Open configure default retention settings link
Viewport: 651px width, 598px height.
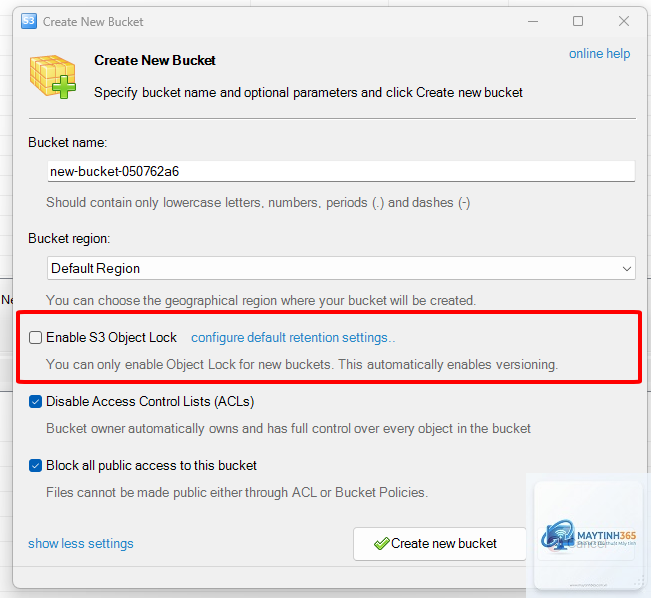(x=293, y=338)
